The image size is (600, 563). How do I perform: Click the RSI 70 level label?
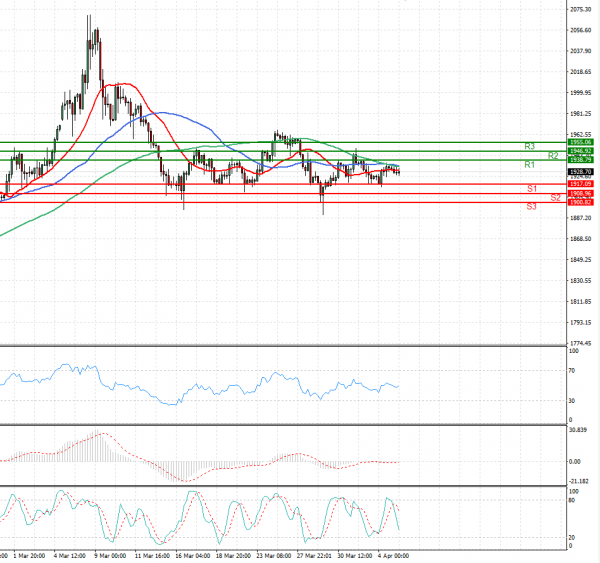pyautogui.click(x=572, y=371)
